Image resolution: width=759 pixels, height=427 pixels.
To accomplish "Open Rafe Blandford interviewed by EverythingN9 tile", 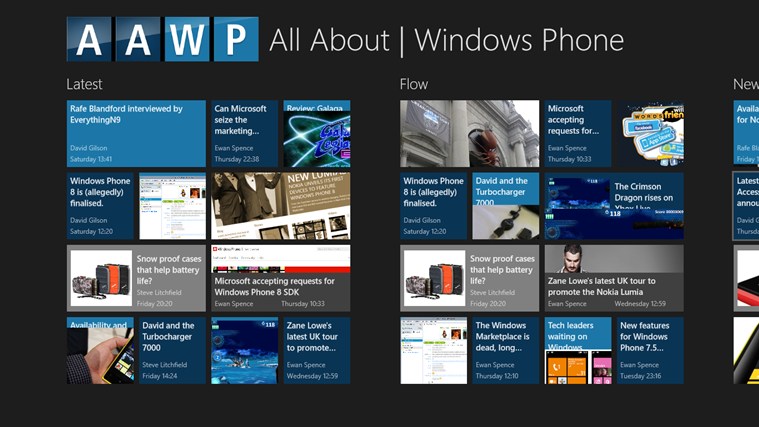I will (x=136, y=134).
